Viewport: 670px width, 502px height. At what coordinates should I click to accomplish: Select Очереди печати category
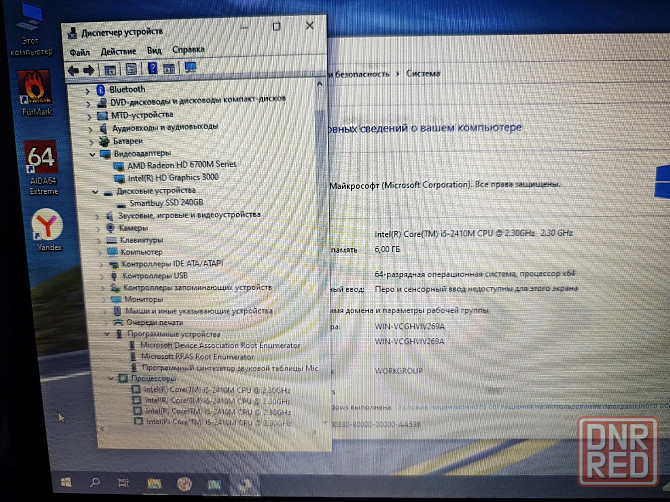155,323
